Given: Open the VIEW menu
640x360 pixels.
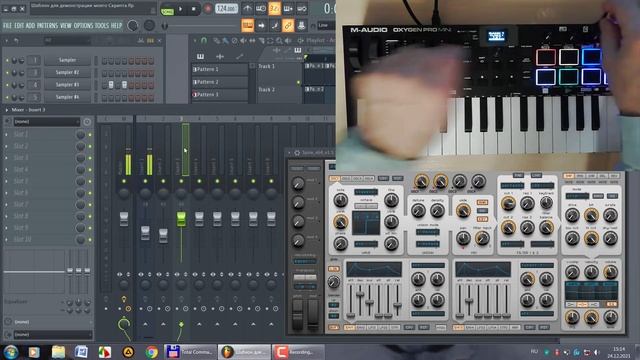Looking at the screenshot, I should click(66, 25).
